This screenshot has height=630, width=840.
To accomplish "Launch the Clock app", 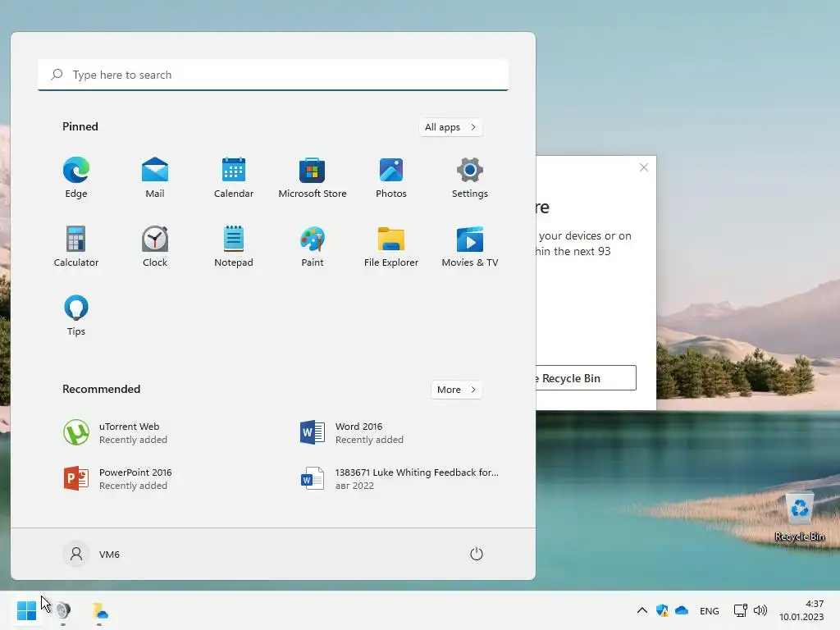I will (155, 246).
